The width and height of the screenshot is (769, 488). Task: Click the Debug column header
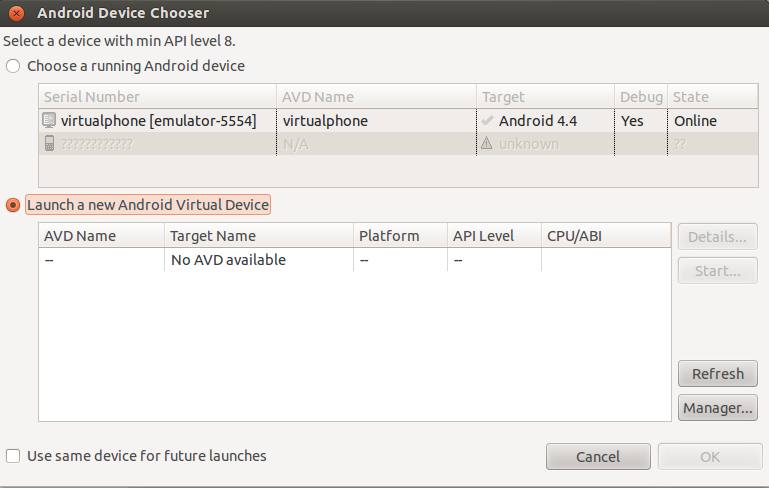point(641,97)
